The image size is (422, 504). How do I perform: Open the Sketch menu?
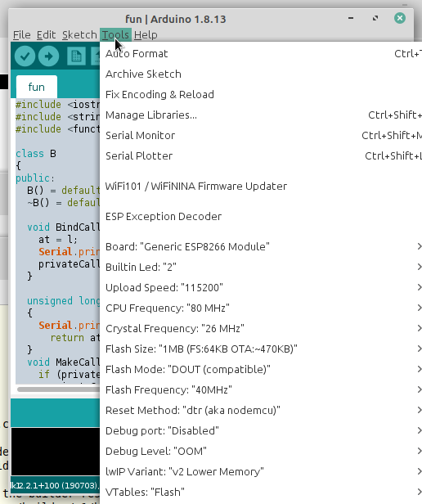tap(79, 34)
